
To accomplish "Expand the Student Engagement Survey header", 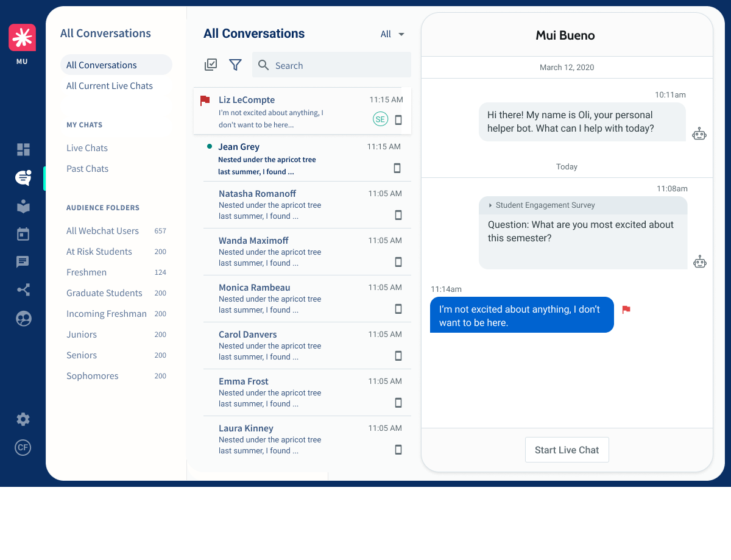I will 583,205.
